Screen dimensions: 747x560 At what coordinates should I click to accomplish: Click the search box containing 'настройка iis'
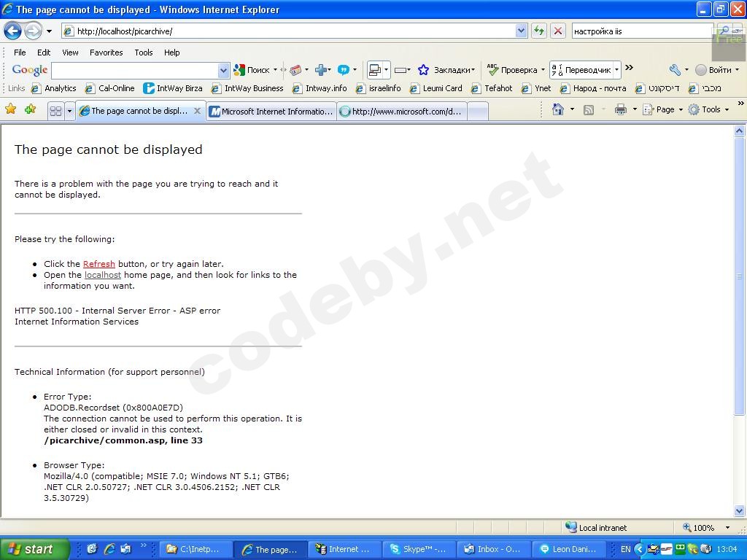click(x=642, y=31)
